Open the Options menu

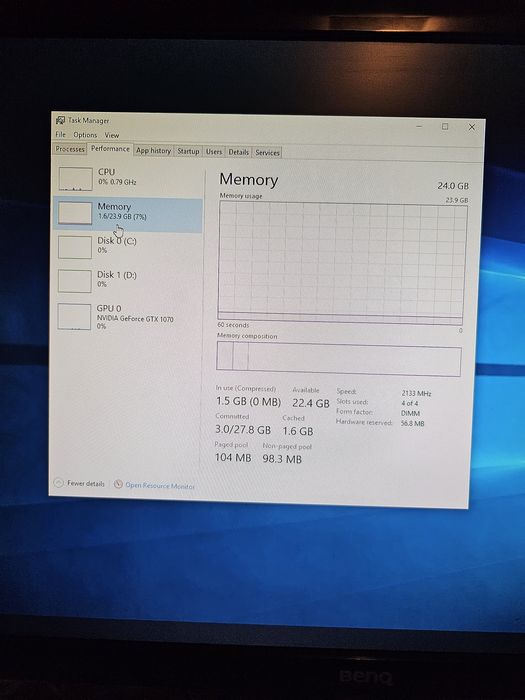pyautogui.click(x=85, y=135)
